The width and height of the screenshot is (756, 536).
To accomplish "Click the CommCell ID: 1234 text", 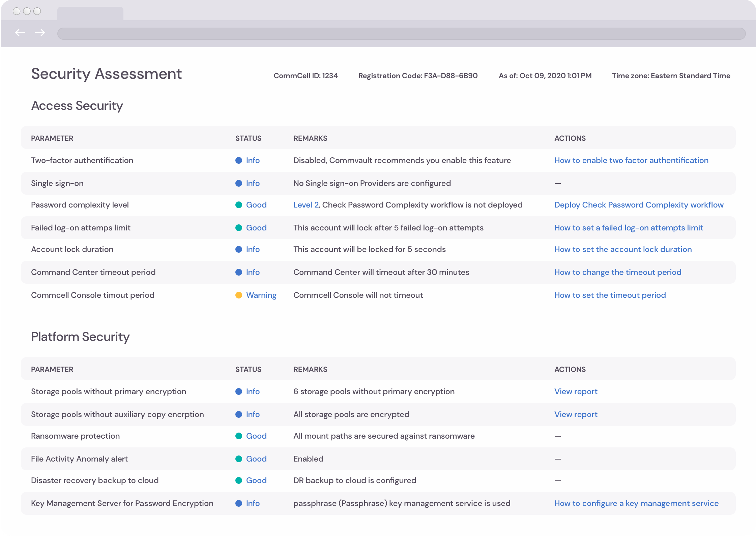I will 306,75.
